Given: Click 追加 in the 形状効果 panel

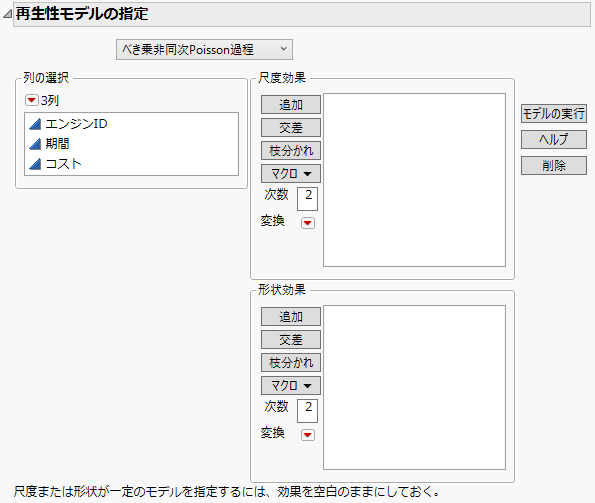Looking at the screenshot, I should (291, 317).
